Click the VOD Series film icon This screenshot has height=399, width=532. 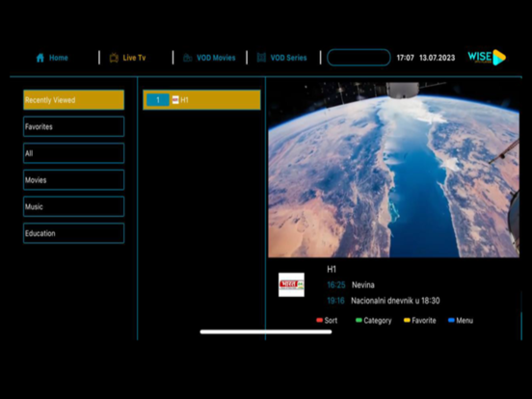(261, 58)
